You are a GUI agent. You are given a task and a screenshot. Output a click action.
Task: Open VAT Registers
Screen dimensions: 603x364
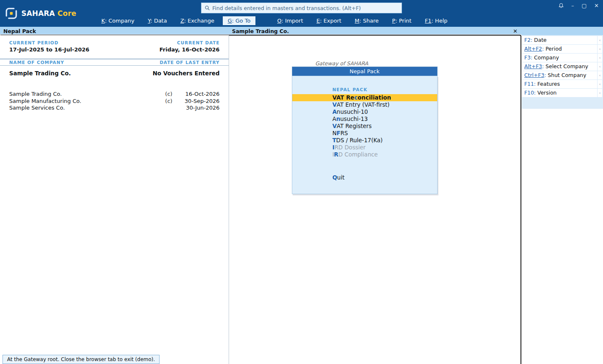365,126
